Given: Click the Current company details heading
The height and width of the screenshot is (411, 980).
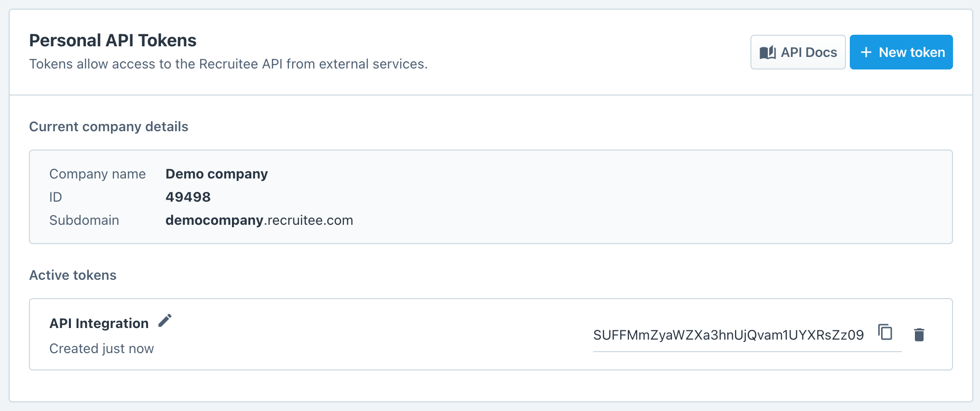Looking at the screenshot, I should pyautogui.click(x=109, y=126).
